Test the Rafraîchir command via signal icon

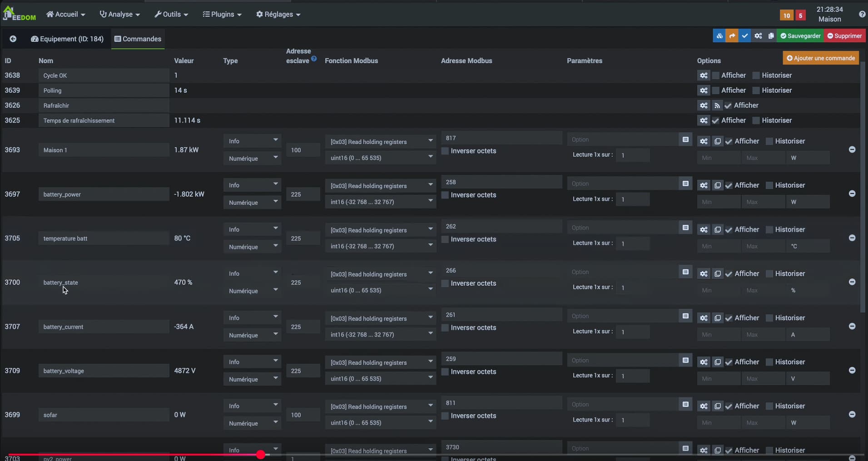click(x=717, y=105)
